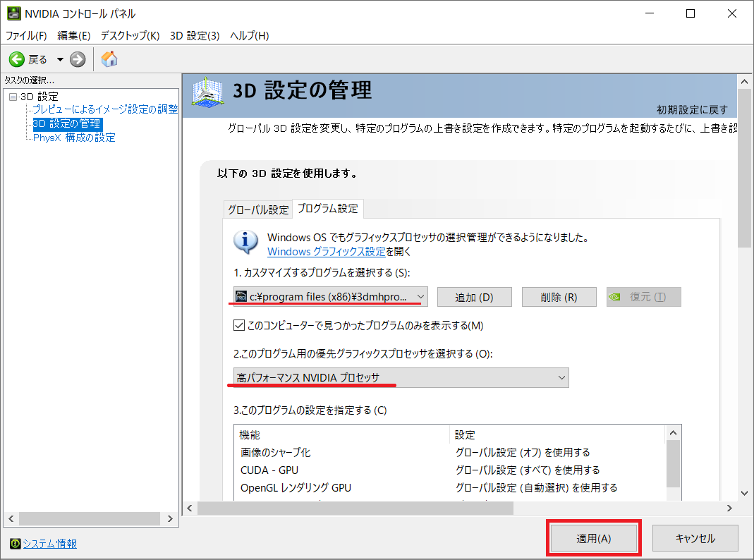The width and height of the screenshot is (754, 560).
Task: Click the NVIDIA app icon in the title bar
Action: click(13, 13)
